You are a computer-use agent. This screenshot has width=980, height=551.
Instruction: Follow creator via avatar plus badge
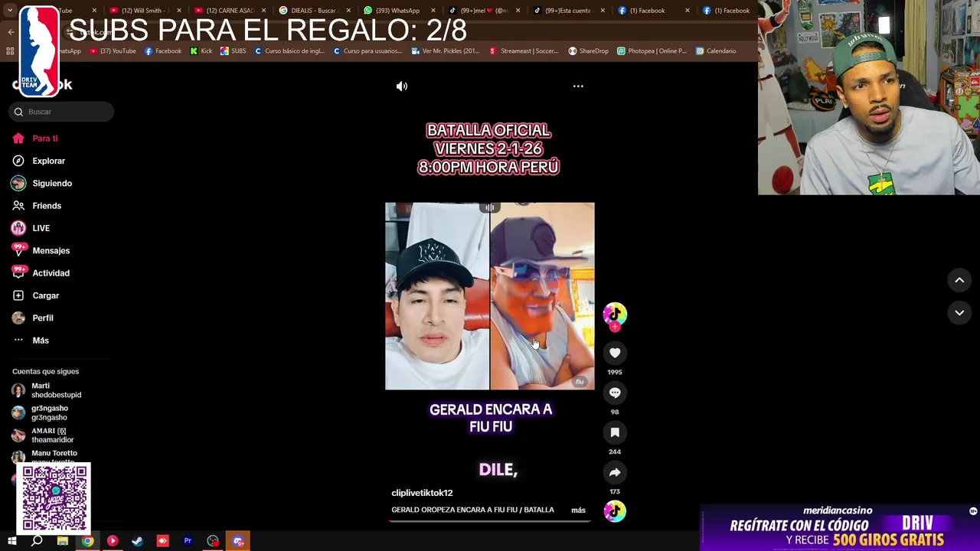[615, 327]
